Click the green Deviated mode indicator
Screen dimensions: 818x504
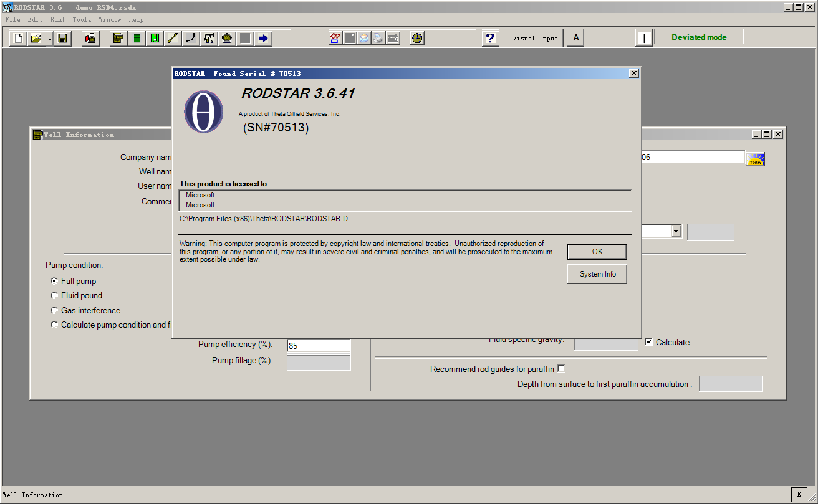pyautogui.click(x=699, y=37)
